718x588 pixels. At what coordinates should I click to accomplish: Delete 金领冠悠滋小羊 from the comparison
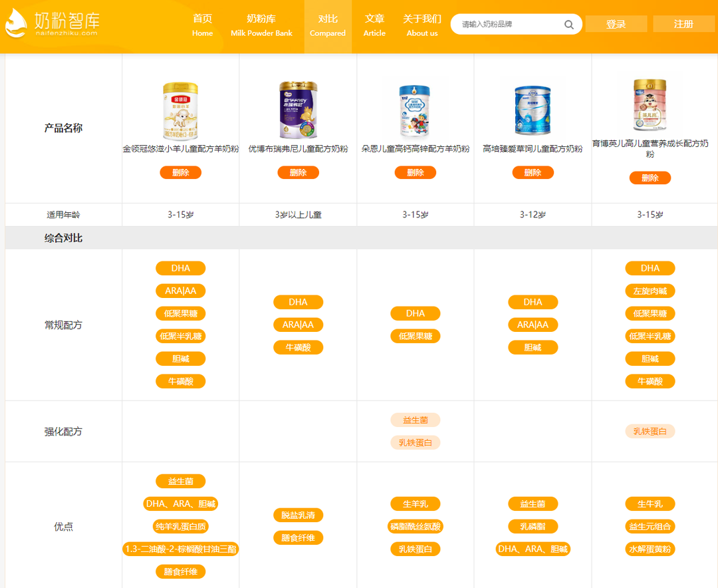(x=181, y=172)
